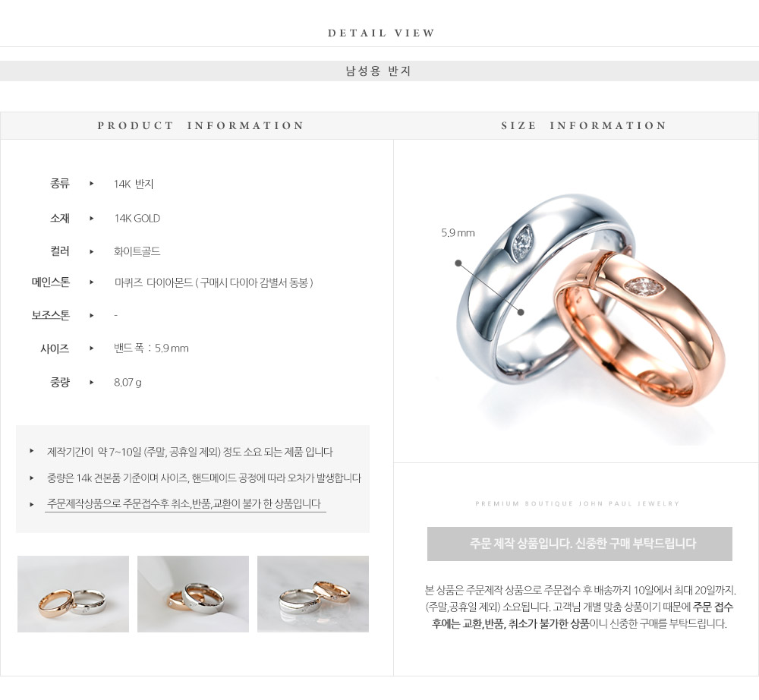Click the arrow bullet beside 컬러

[x=92, y=251]
